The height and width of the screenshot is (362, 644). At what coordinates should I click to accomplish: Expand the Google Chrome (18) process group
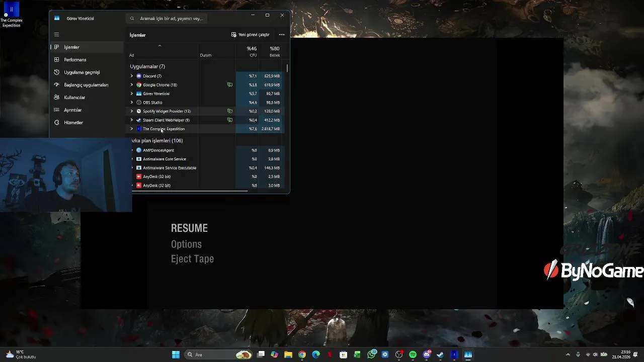(132, 85)
